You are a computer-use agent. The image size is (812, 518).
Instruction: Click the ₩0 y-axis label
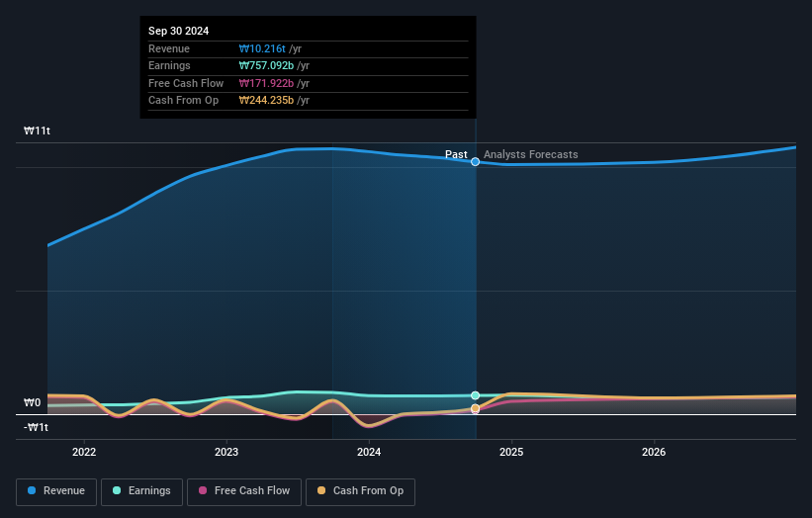32,402
